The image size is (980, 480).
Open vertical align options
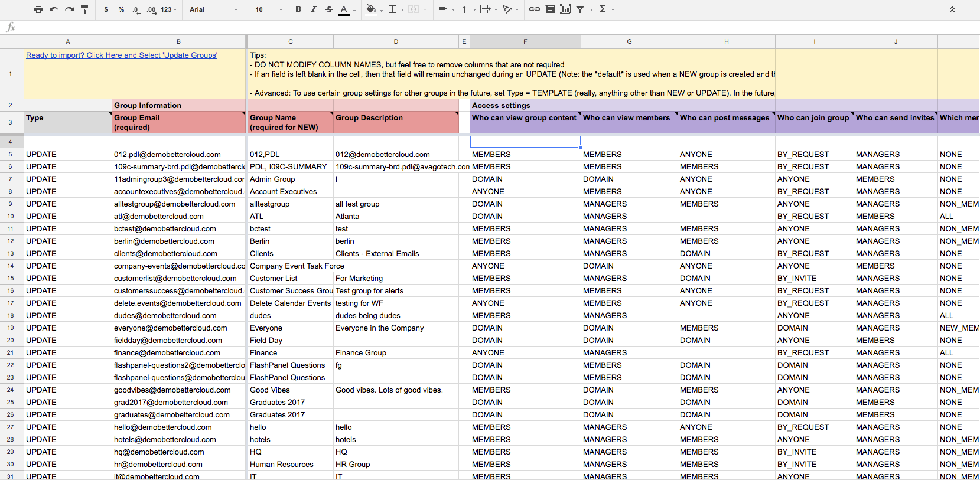coord(467,9)
